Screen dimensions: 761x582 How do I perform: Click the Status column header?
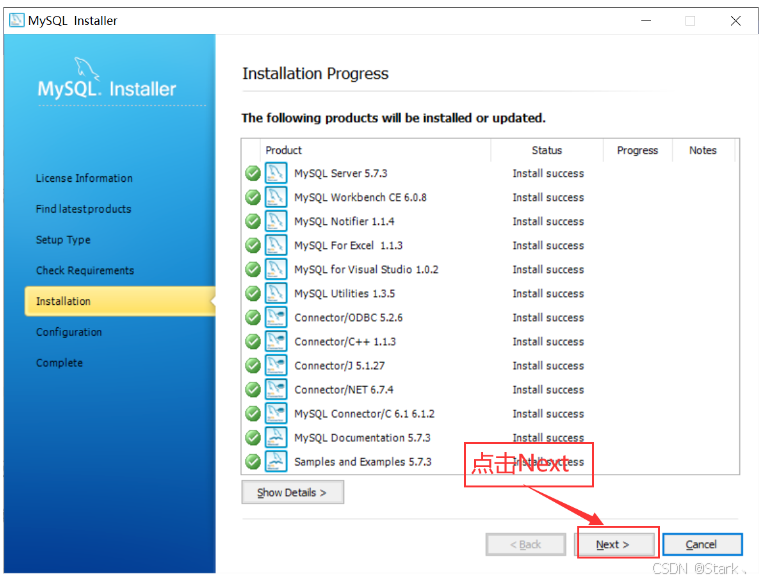coord(547,150)
